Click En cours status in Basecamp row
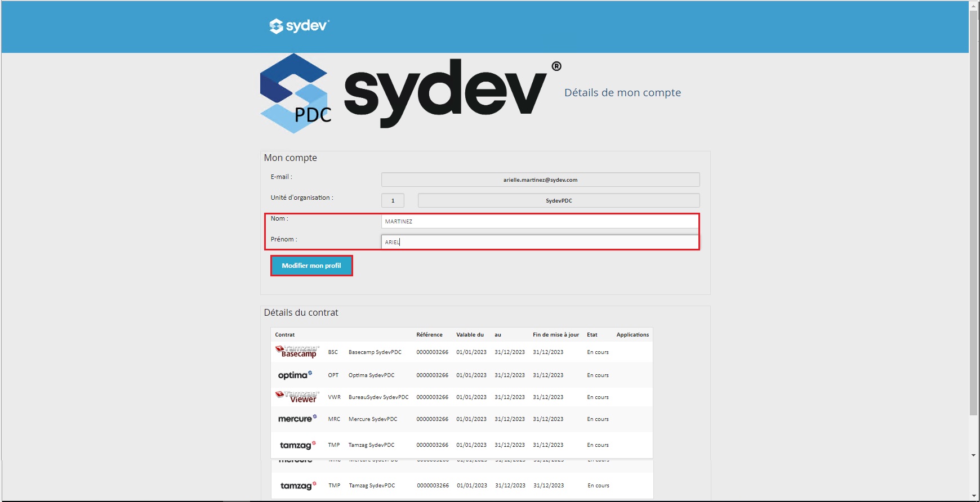 point(598,352)
